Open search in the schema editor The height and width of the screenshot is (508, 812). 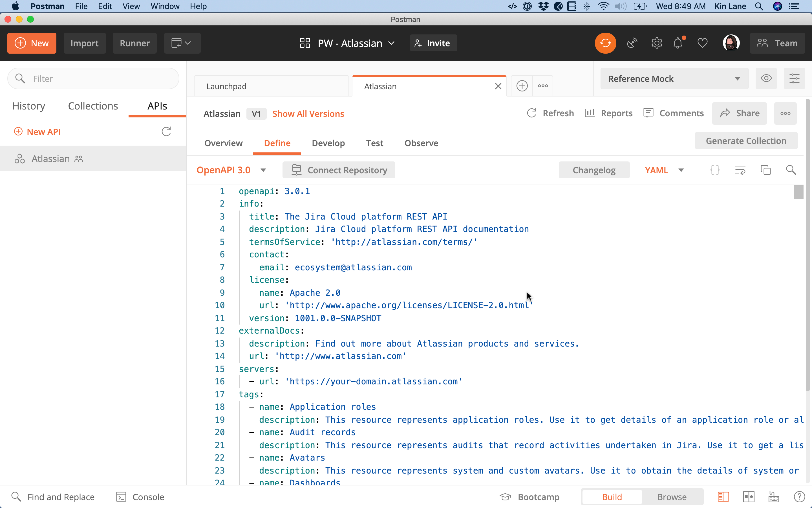pyautogui.click(x=791, y=170)
